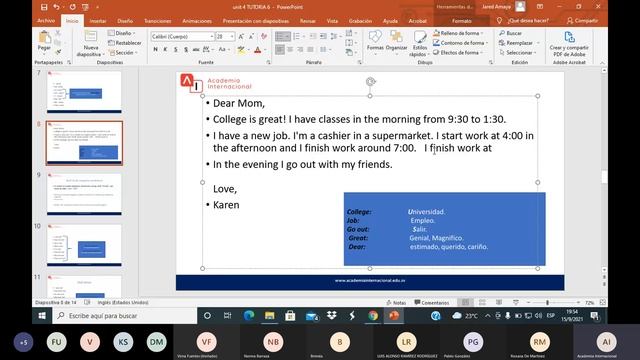
Task: Click the Notas button in status bar
Action: point(396,302)
